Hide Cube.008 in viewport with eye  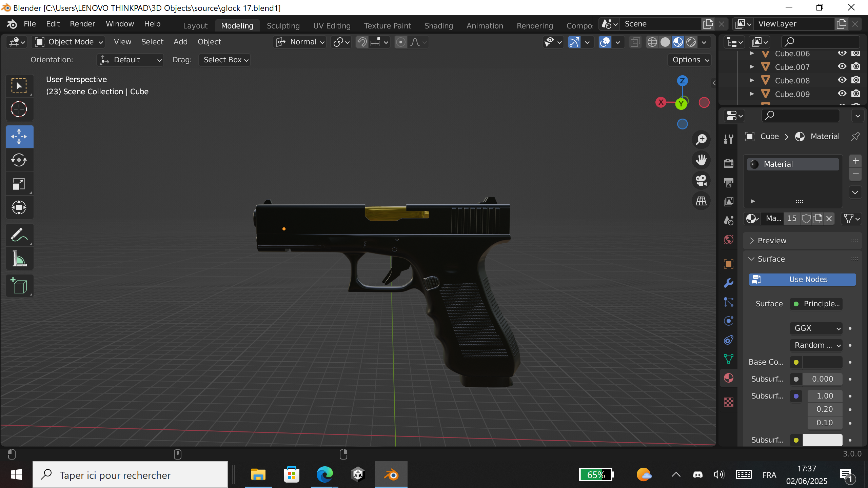[842, 80]
